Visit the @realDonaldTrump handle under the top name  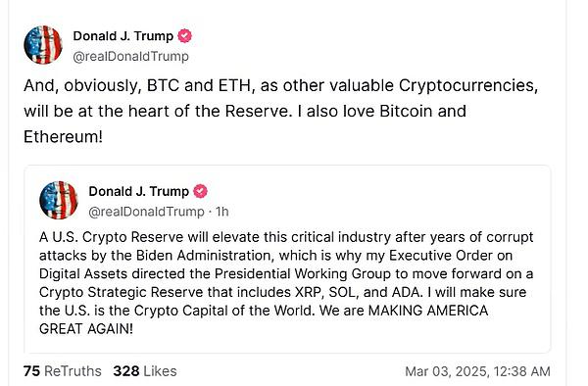pos(131,57)
